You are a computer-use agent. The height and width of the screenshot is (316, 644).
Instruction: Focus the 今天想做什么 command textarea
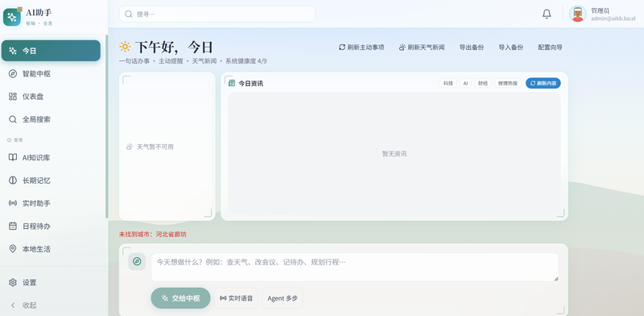point(355,267)
